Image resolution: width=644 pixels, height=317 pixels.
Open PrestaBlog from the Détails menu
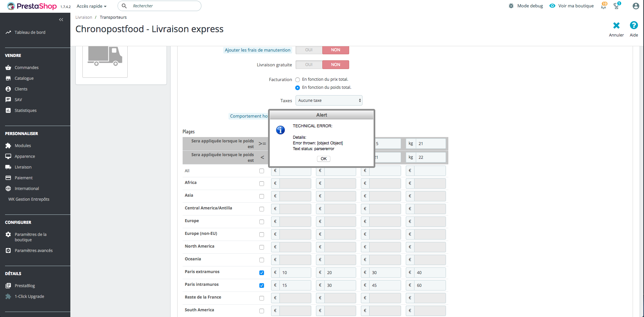(x=24, y=286)
